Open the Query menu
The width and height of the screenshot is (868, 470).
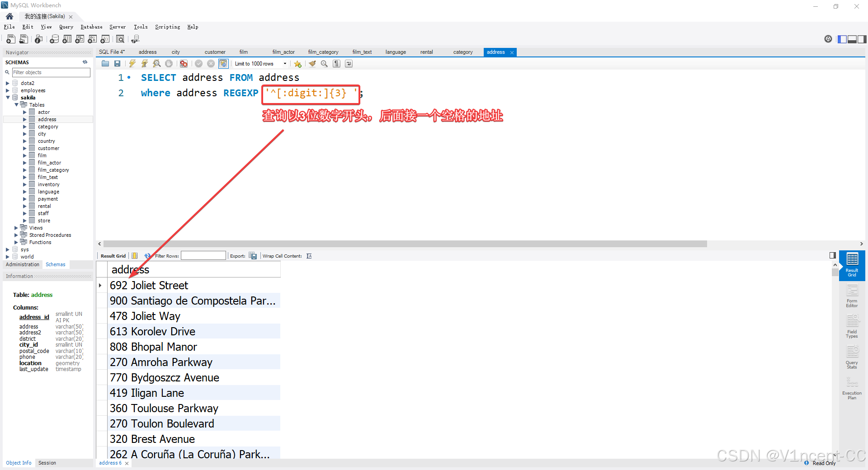tap(66, 27)
